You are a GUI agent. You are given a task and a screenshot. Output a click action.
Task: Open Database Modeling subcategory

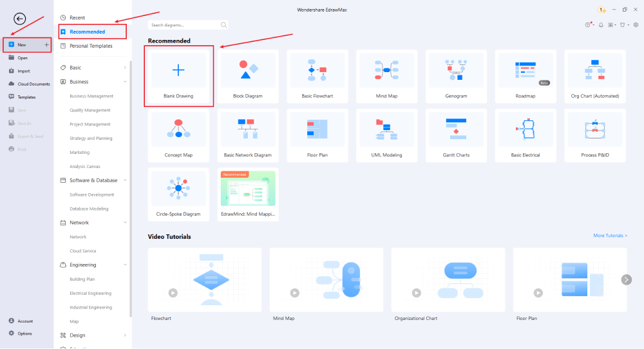click(89, 209)
